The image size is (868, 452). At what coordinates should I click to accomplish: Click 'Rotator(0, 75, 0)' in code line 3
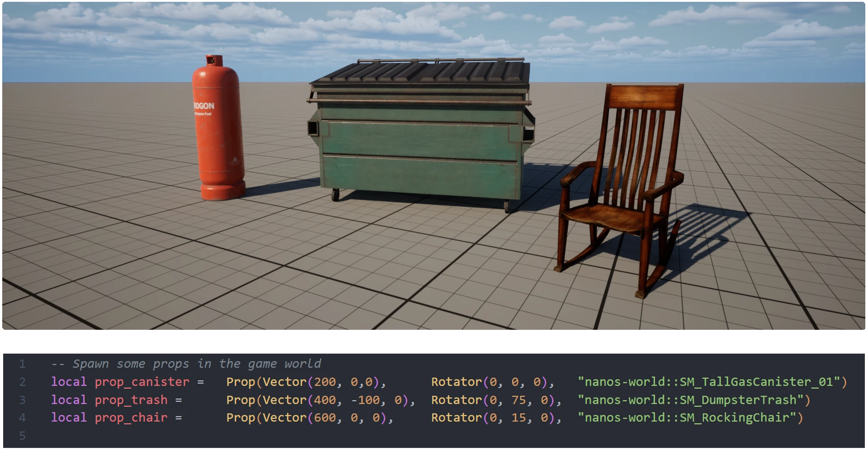493,400
